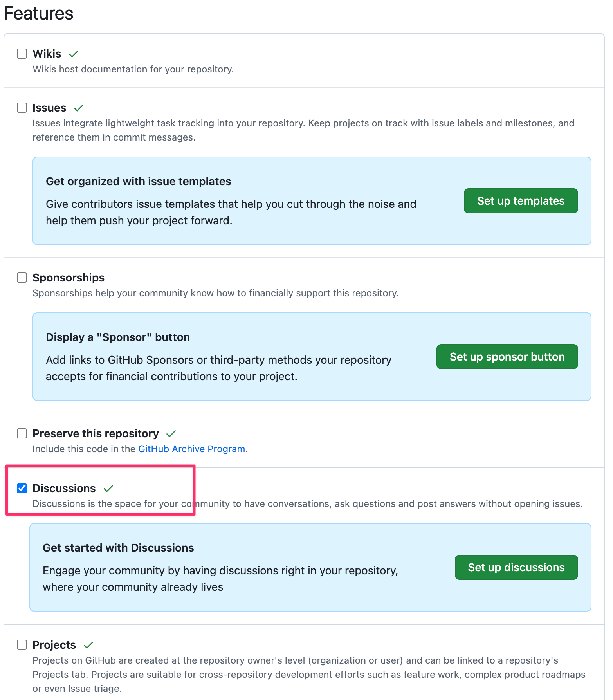613x700 pixels.
Task: Open the GitHub Archive Program link
Action: pos(191,449)
